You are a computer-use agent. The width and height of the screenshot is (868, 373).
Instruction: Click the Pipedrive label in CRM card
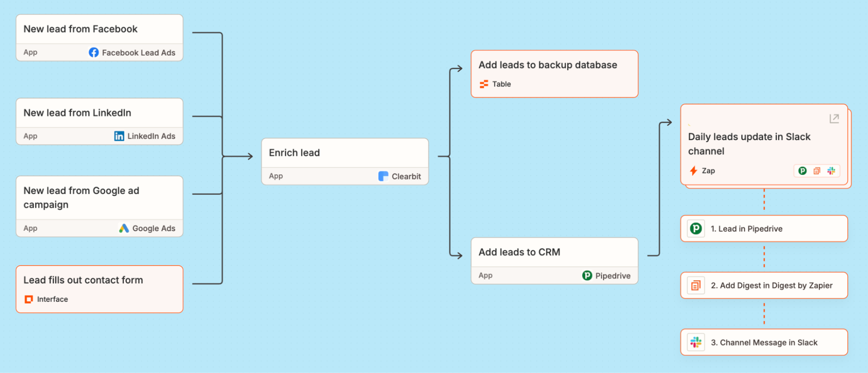(x=613, y=275)
